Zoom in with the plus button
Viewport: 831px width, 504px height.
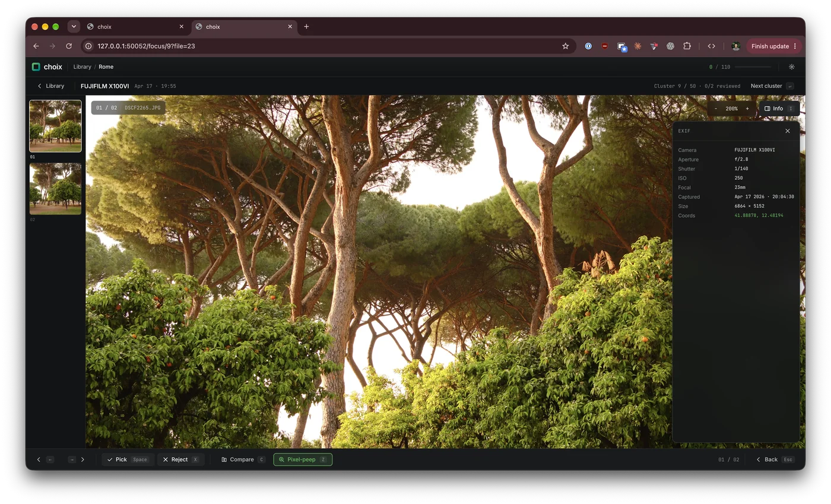pyautogui.click(x=747, y=109)
